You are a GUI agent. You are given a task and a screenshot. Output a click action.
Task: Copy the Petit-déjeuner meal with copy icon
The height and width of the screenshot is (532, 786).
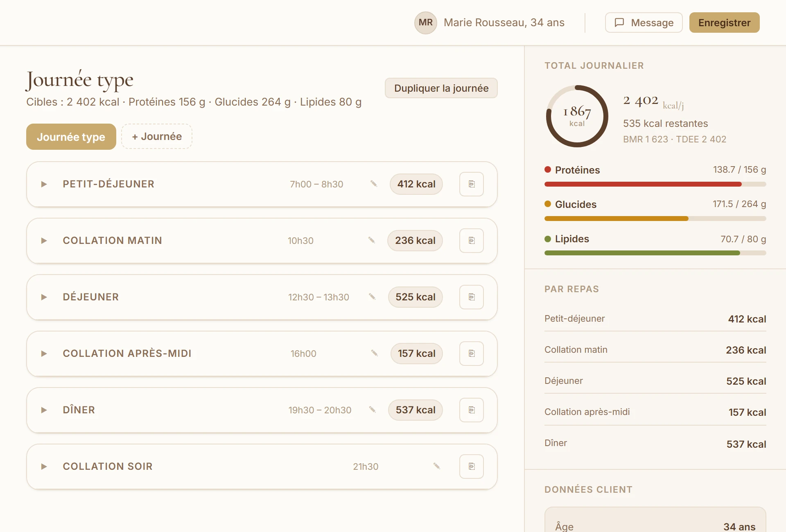coord(472,184)
